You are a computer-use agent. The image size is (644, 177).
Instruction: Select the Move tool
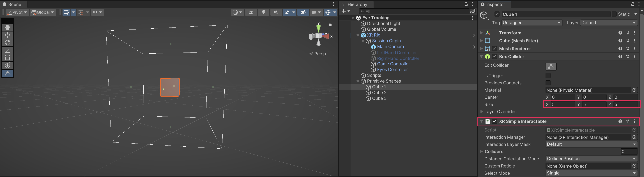click(x=8, y=35)
